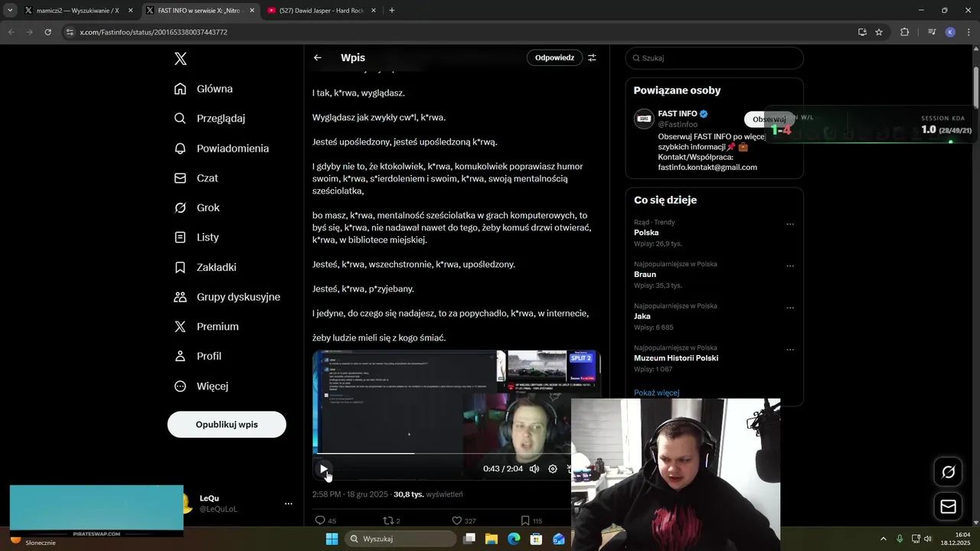The image size is (980, 551).
Task: Open the Windows Start menu
Action: pos(332,539)
